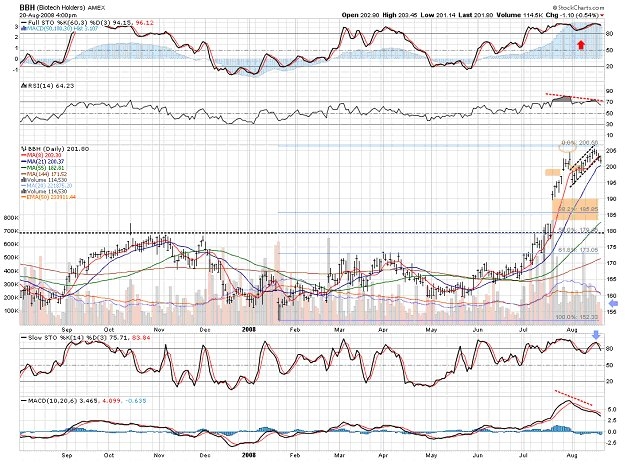The image size is (625, 465).
Task: Click the MA(20) volume average legend entry
Action: tap(49, 186)
